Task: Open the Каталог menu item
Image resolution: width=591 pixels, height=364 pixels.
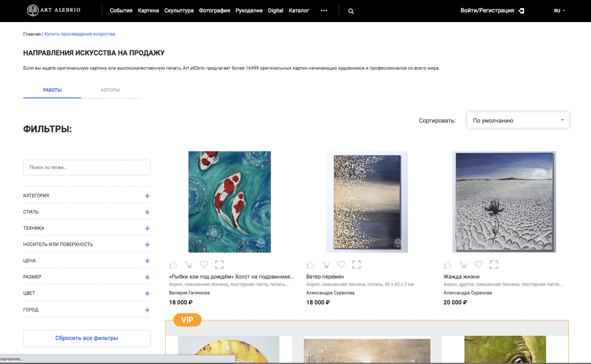Action: point(299,11)
